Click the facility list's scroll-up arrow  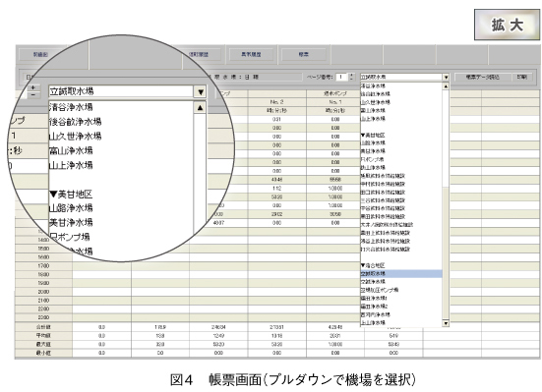point(446,86)
